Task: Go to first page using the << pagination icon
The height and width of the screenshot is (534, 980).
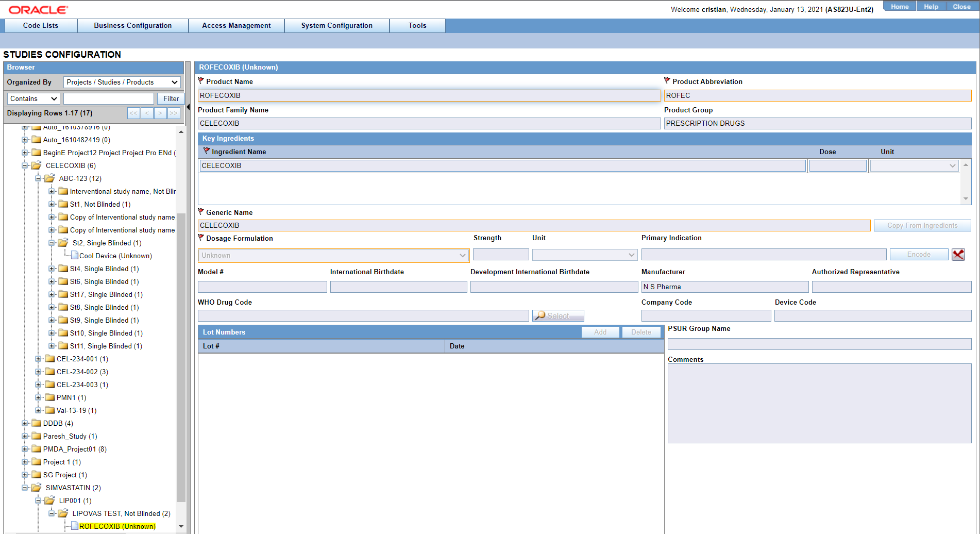Action: coord(133,113)
